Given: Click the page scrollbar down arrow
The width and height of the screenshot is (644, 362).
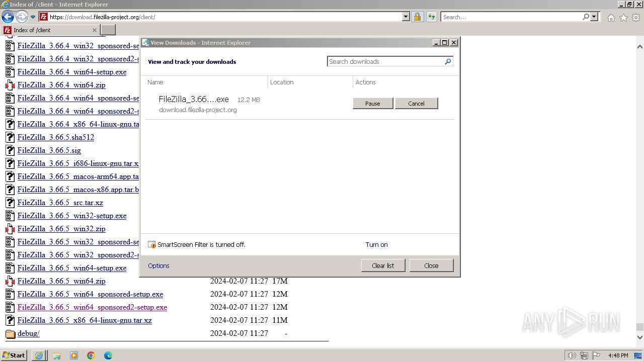Looking at the screenshot, I should (x=639, y=337).
